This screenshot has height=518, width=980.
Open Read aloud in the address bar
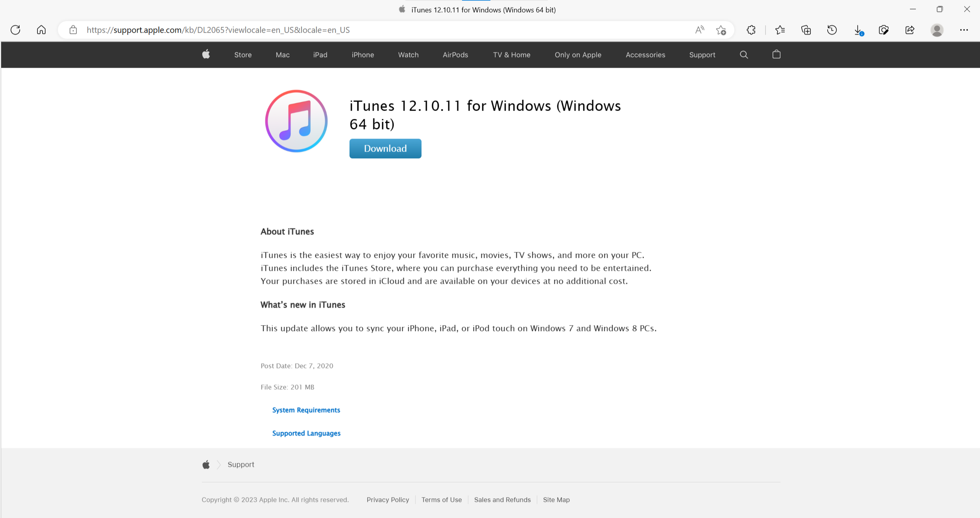pyautogui.click(x=699, y=30)
